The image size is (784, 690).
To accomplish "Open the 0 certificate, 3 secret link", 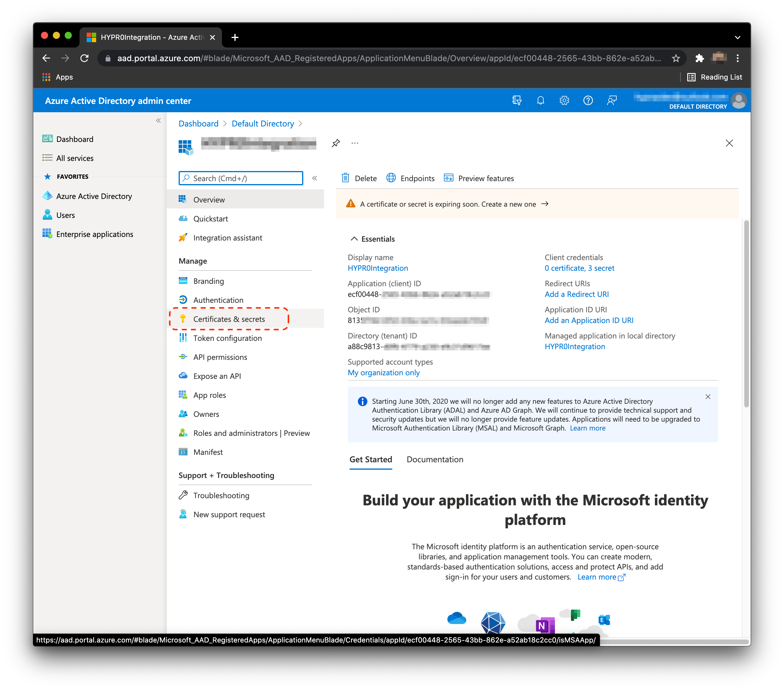I will [x=579, y=268].
